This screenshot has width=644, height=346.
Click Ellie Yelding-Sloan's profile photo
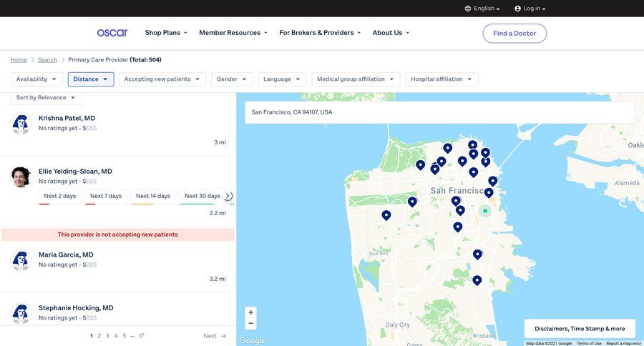coord(21,177)
